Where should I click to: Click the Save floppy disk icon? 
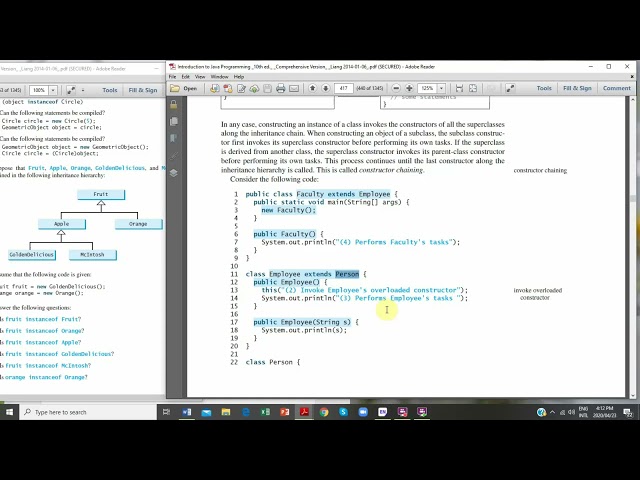tap(267, 88)
